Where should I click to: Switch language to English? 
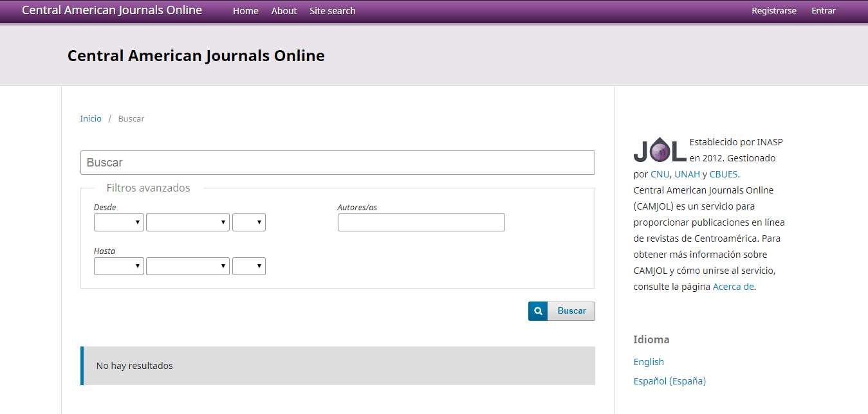click(x=649, y=362)
